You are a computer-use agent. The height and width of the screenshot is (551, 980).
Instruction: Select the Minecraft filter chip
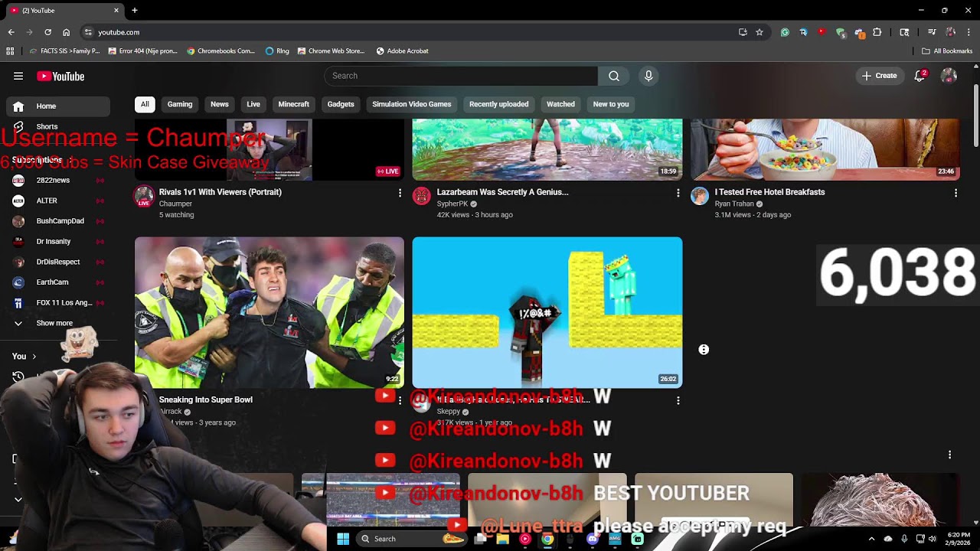[x=294, y=104]
